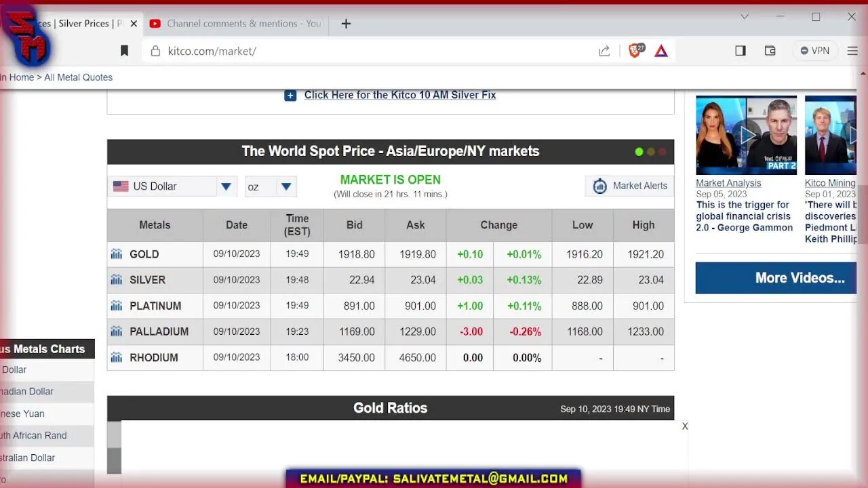Open Brave Shields lion icon
868x488 pixels.
[636, 50]
